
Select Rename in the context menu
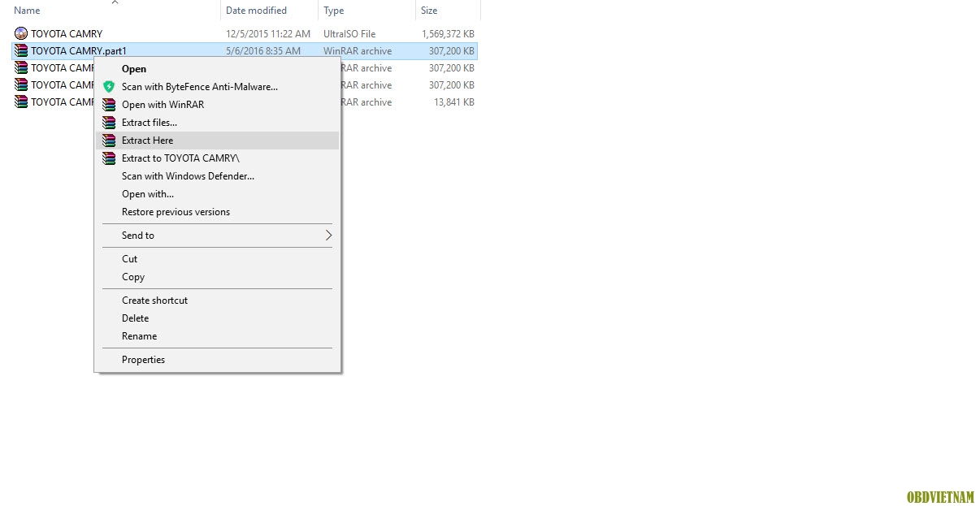pyautogui.click(x=217, y=336)
